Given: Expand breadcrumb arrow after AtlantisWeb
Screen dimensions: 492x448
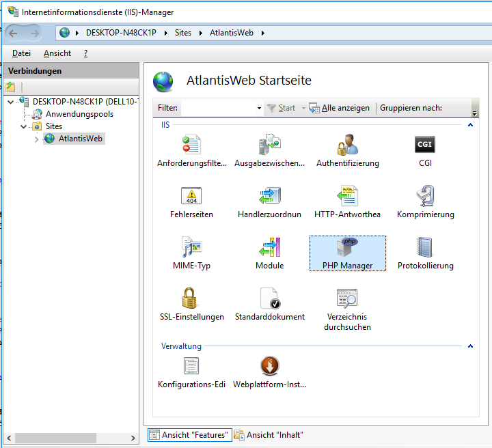Looking at the screenshot, I should 263,33.
